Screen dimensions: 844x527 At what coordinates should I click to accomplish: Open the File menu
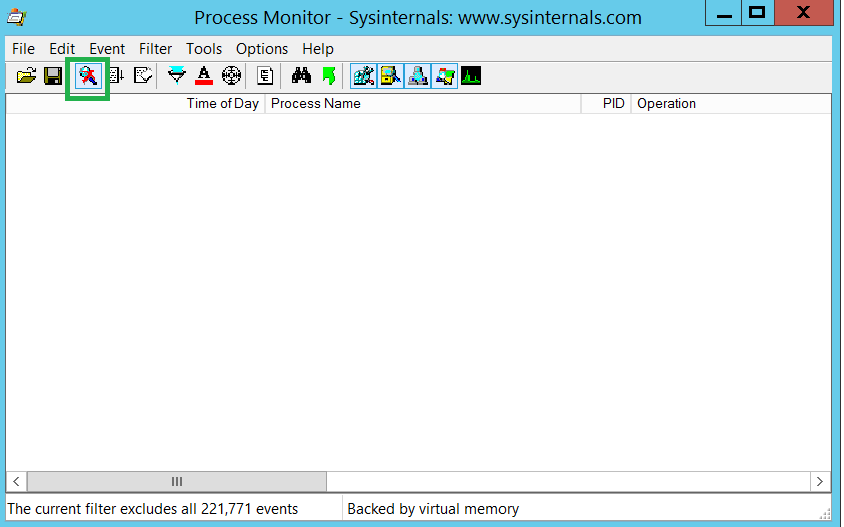click(23, 49)
